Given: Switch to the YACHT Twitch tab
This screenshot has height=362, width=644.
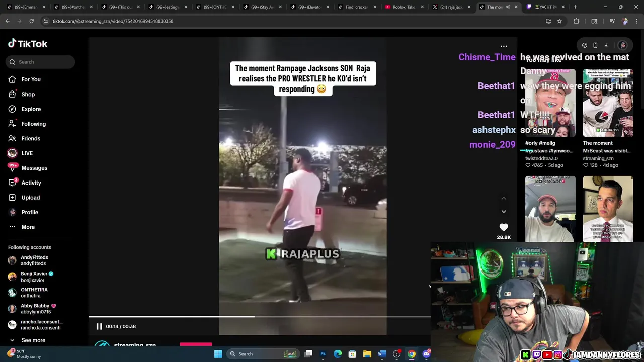Looking at the screenshot, I should [x=545, y=7].
